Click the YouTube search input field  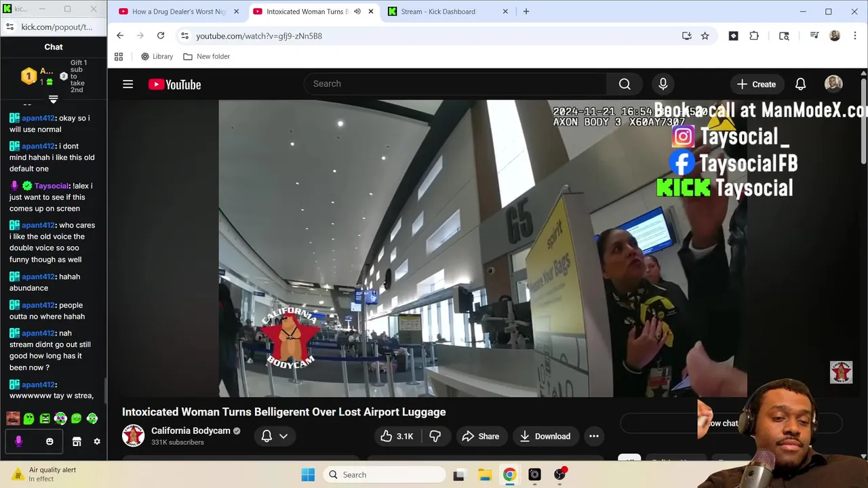(456, 83)
